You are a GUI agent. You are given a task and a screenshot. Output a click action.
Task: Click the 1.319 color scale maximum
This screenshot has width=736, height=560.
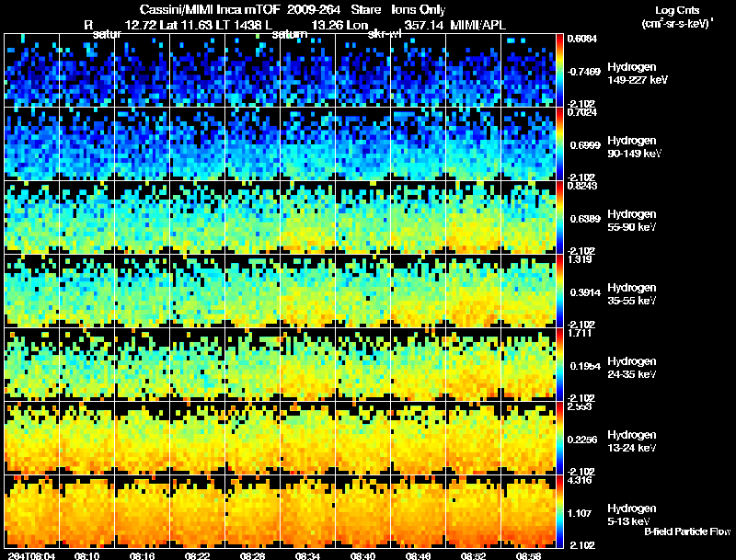tap(580, 259)
